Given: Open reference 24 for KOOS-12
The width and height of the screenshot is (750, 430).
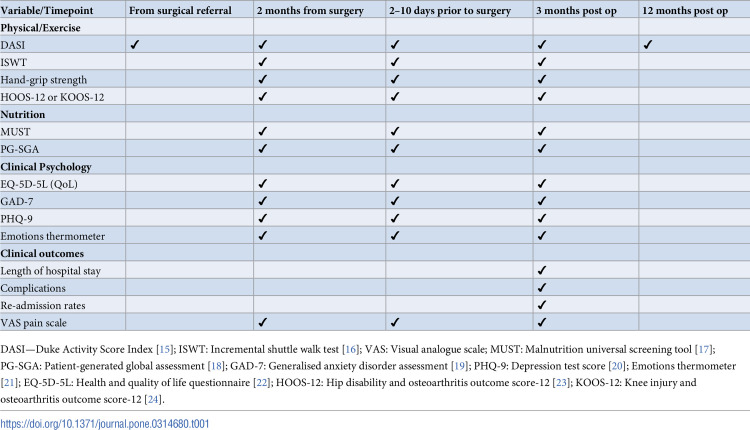Looking at the screenshot, I should tap(153, 399).
